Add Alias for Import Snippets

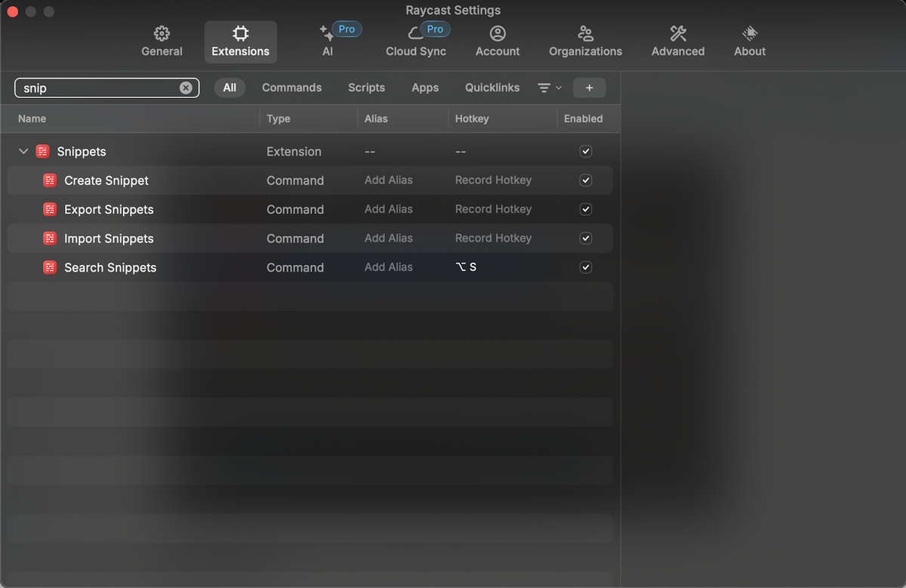point(389,239)
